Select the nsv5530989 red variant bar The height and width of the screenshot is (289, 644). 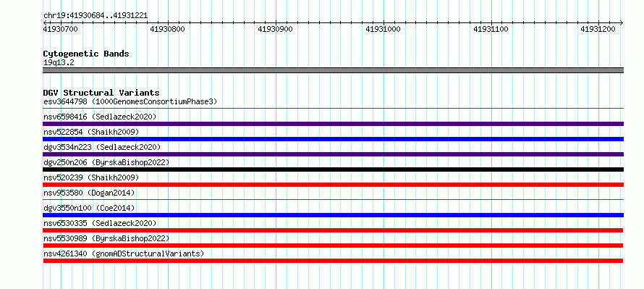click(x=333, y=246)
